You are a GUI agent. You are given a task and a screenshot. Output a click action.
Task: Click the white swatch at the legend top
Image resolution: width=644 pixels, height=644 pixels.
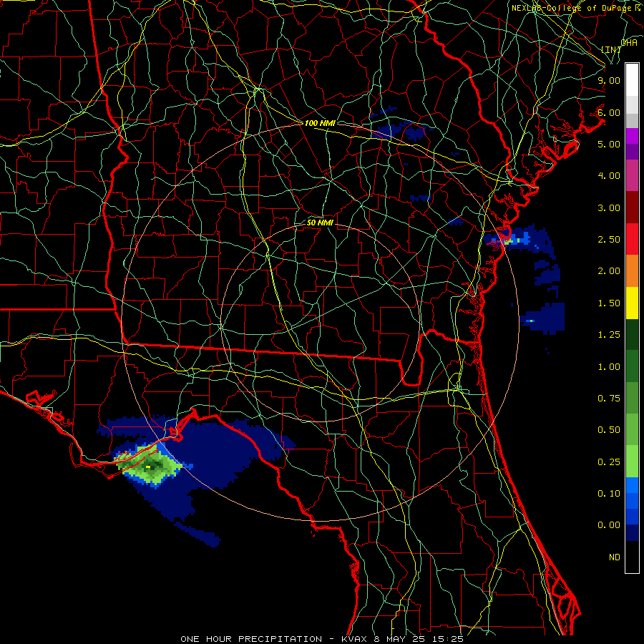click(632, 79)
